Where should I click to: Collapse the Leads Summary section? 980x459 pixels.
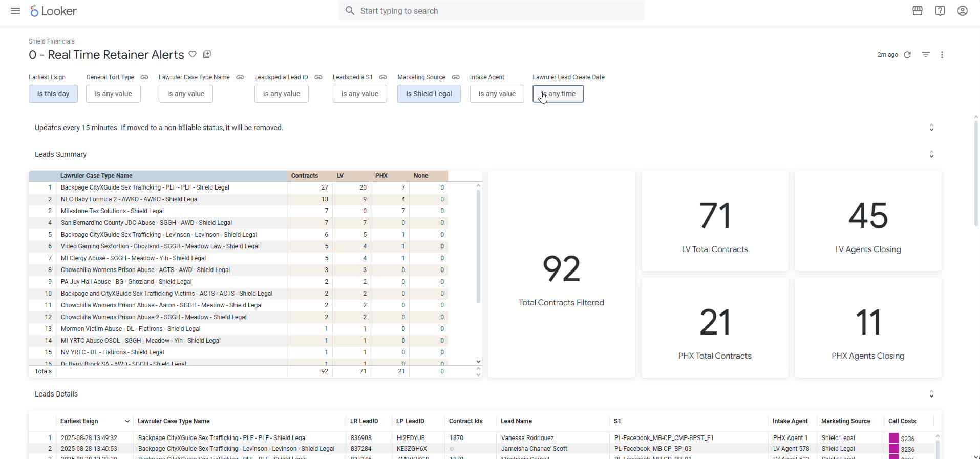click(931, 154)
